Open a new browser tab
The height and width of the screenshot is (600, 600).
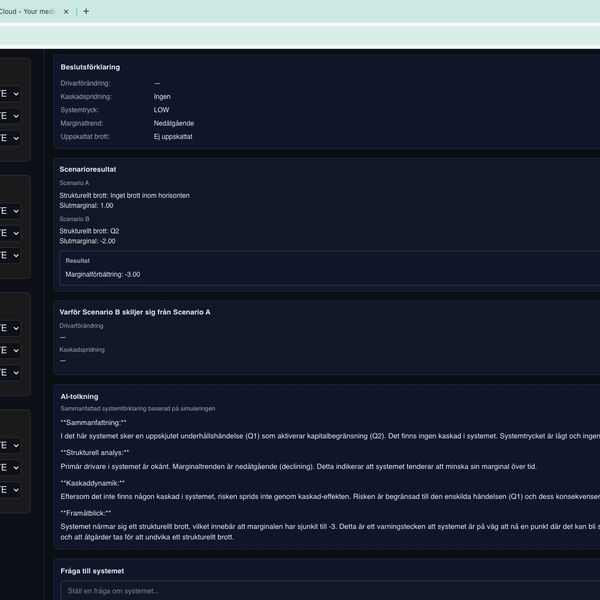point(86,11)
